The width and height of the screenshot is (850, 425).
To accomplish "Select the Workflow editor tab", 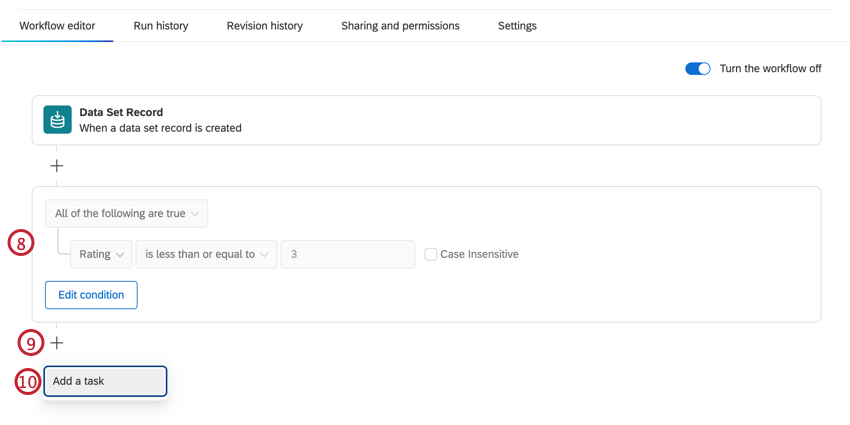I will tap(58, 26).
